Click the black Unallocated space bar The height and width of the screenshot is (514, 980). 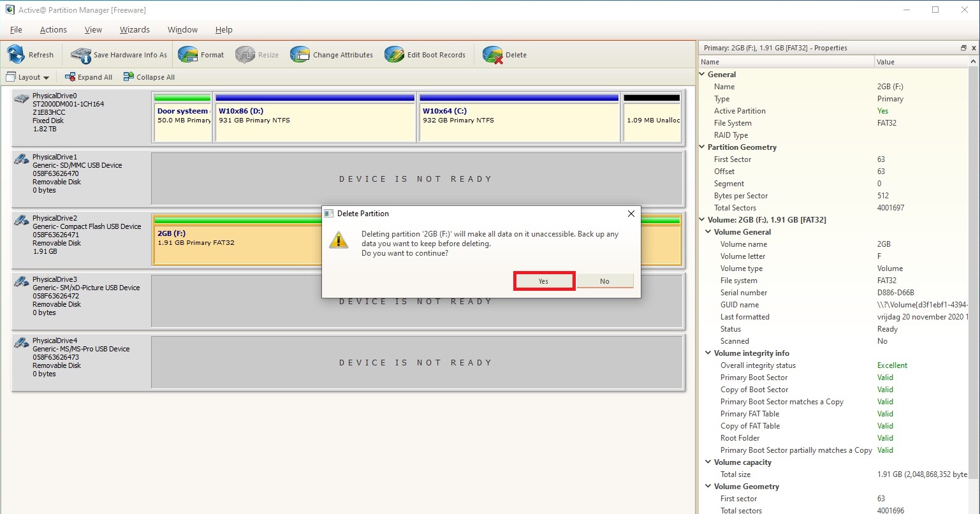coord(652,98)
